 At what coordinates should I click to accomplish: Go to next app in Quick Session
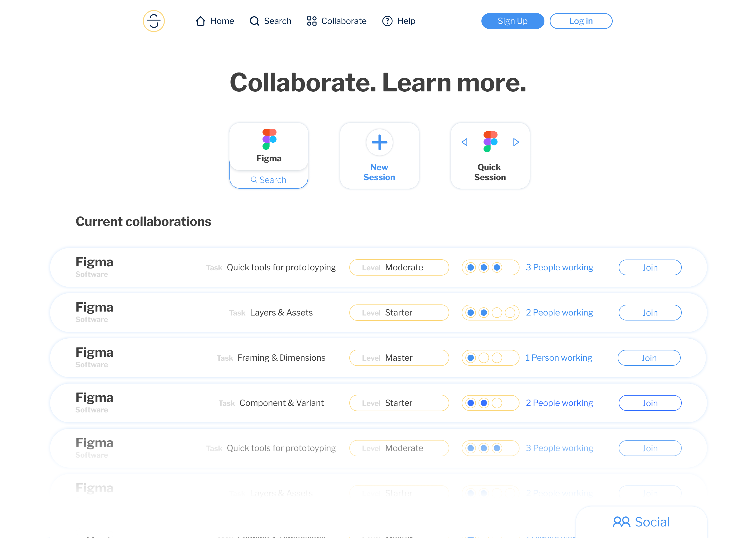[x=516, y=142]
